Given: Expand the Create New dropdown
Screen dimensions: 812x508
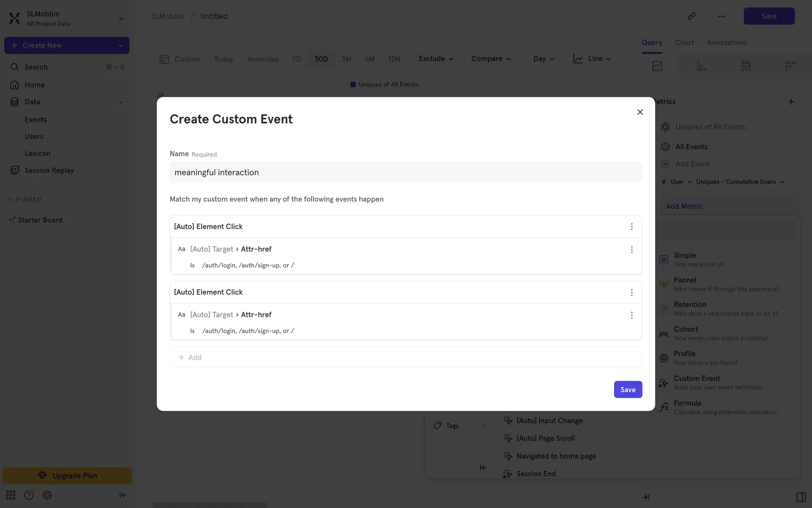Looking at the screenshot, I should coord(121,45).
